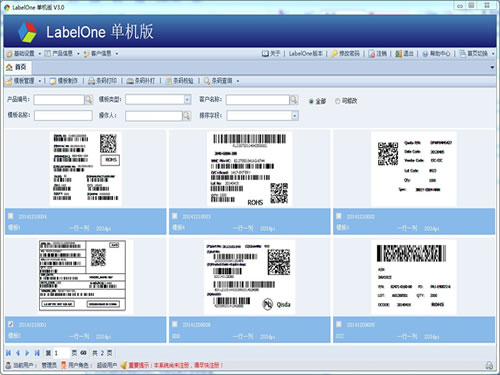The image size is (500, 375).
Task: Click search icon beside 产品编号 field
Action: pyautogui.click(x=88, y=100)
